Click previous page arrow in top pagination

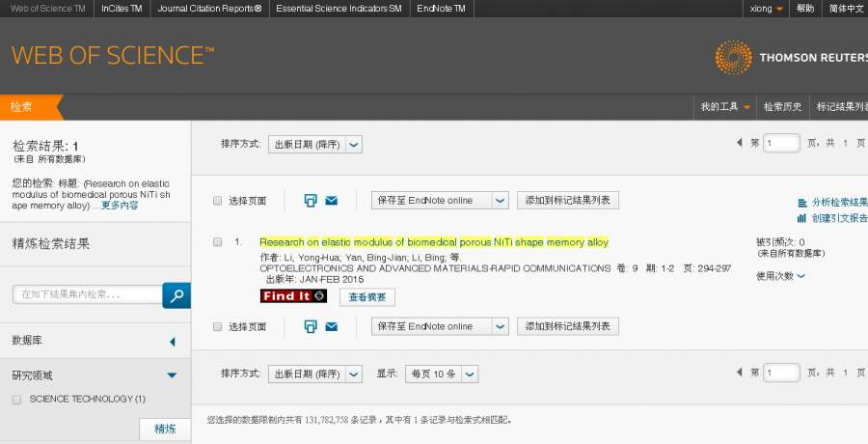pyautogui.click(x=739, y=143)
